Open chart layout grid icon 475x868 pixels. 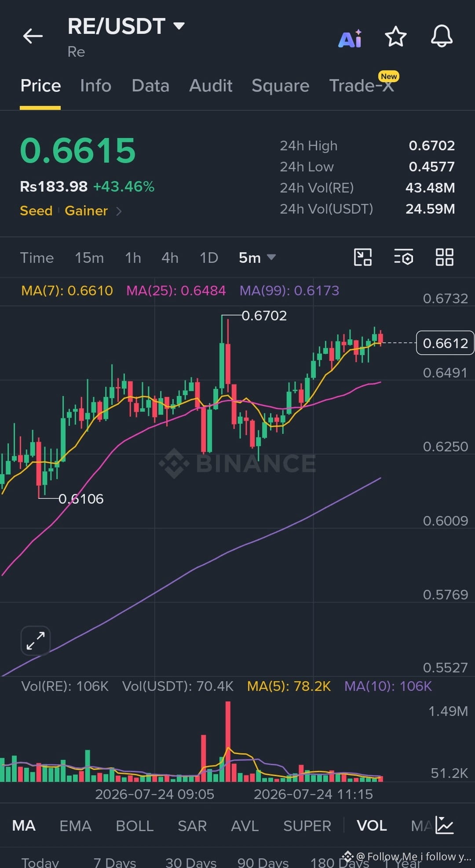click(444, 257)
